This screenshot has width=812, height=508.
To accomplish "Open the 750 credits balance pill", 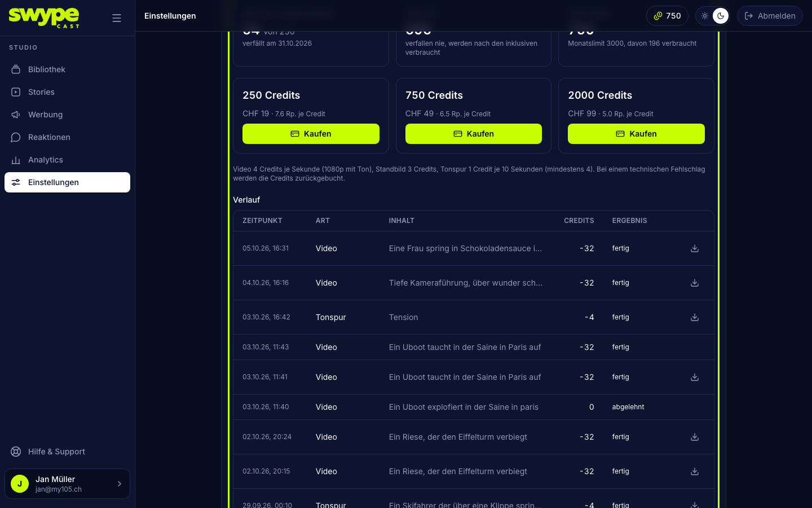I will [x=667, y=16].
